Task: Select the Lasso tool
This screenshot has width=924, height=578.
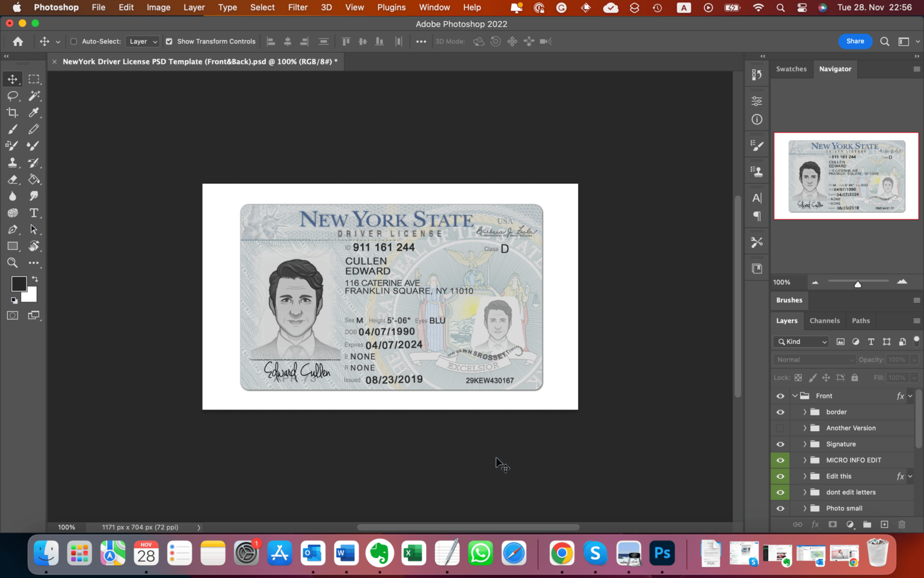Action: pyautogui.click(x=12, y=95)
